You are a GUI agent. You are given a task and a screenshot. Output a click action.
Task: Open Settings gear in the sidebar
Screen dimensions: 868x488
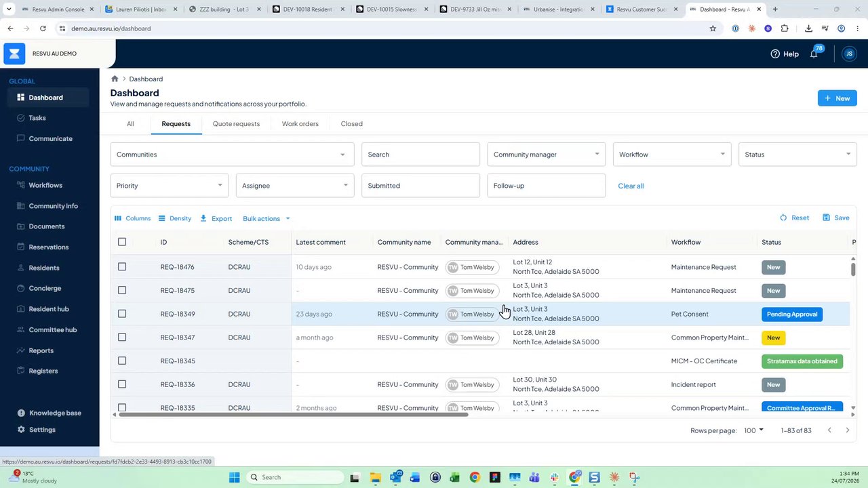(21, 430)
